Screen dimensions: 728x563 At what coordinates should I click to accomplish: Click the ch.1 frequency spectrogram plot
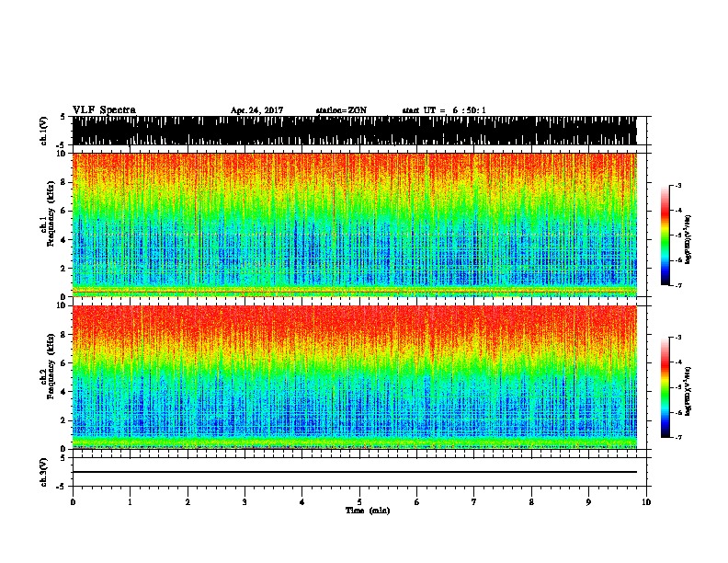pyautogui.click(x=354, y=224)
